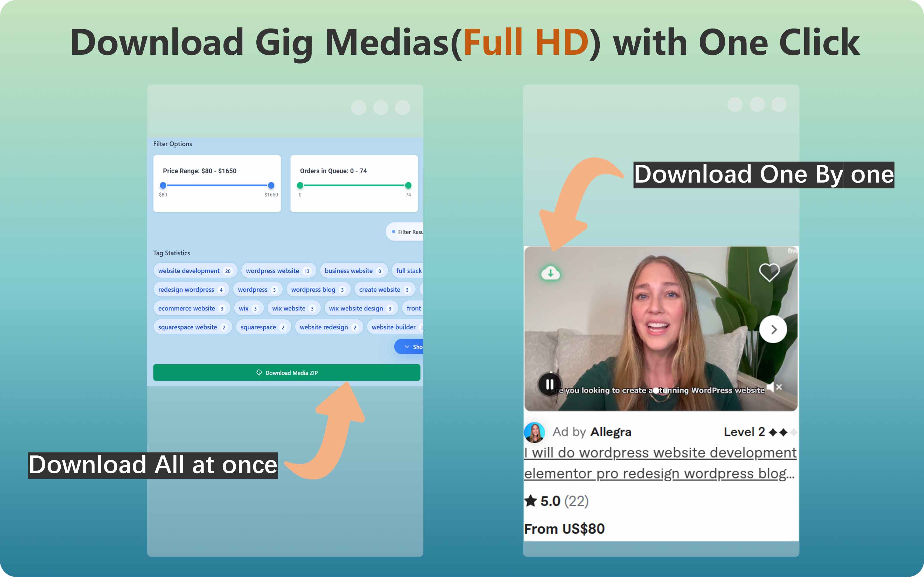Viewport: 924px width, 577px height.
Task: Click the heart favorite icon on gig
Action: pos(769,272)
